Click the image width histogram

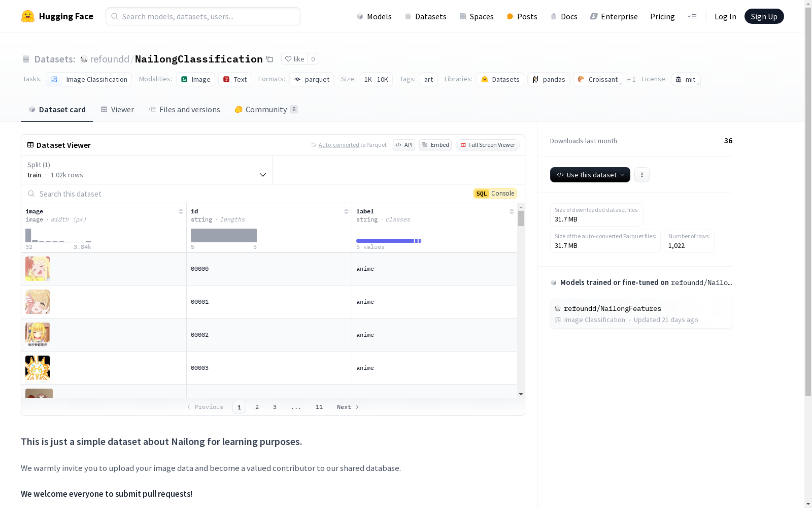[x=58, y=235]
